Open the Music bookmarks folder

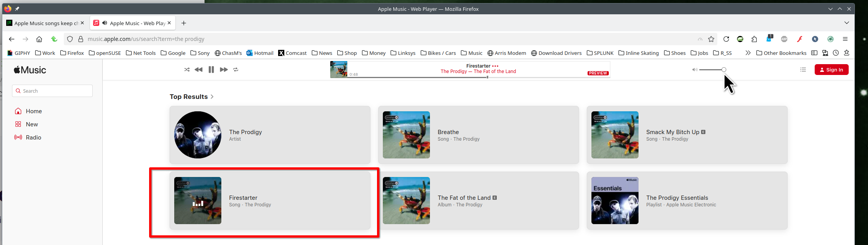(x=472, y=53)
